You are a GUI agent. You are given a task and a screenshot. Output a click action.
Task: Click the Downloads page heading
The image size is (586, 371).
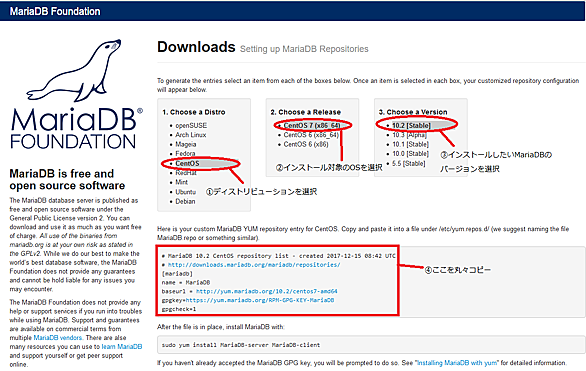pyautogui.click(x=196, y=47)
